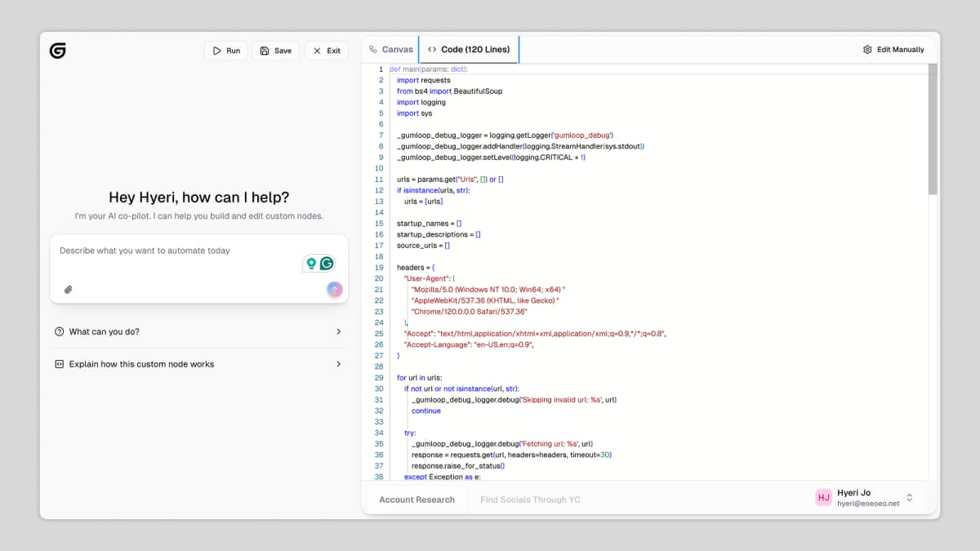
Task: Click the HJ avatar badge
Action: pos(823,497)
